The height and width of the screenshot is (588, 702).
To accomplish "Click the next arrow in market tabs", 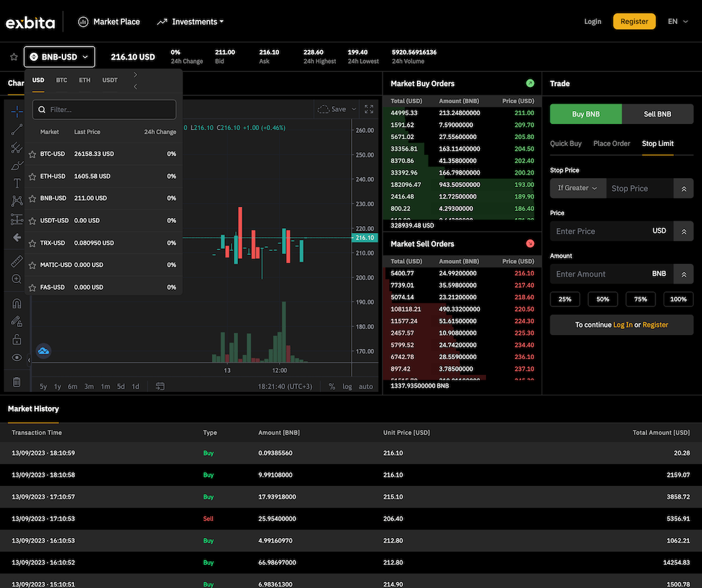I will 135,75.
